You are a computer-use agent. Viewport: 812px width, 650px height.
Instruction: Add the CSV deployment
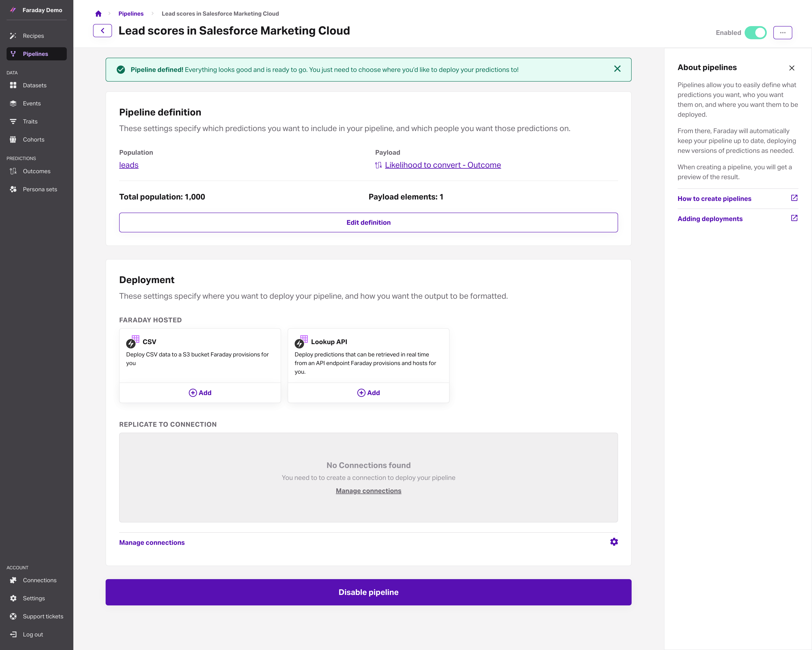(200, 393)
